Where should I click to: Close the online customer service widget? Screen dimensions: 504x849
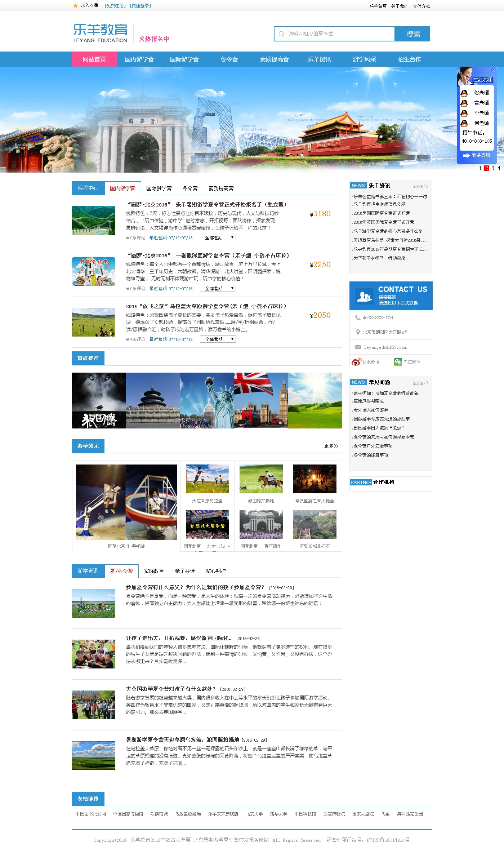point(493,71)
